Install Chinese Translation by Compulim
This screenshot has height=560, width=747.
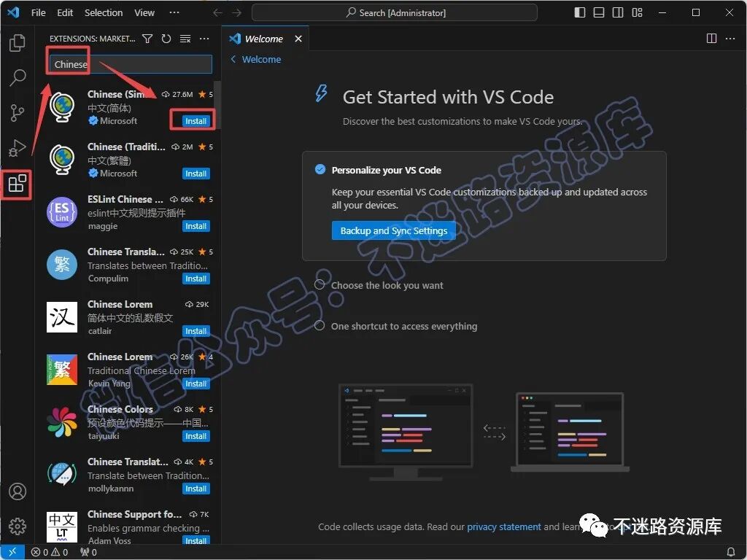196,279
